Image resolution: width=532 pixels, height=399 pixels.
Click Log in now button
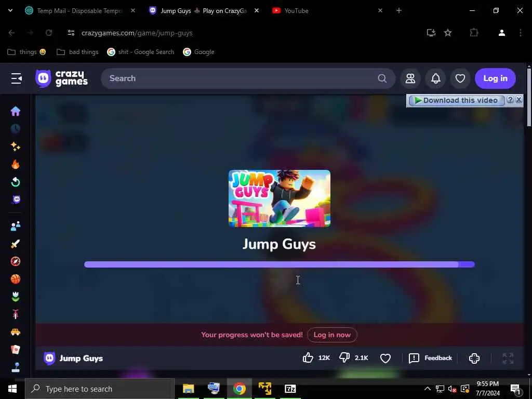pyautogui.click(x=332, y=335)
